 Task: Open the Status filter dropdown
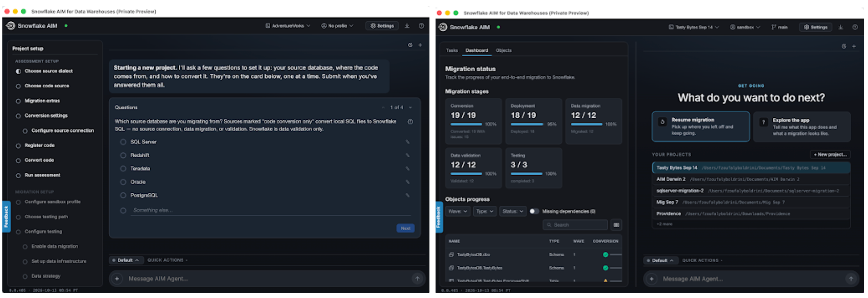coord(513,211)
